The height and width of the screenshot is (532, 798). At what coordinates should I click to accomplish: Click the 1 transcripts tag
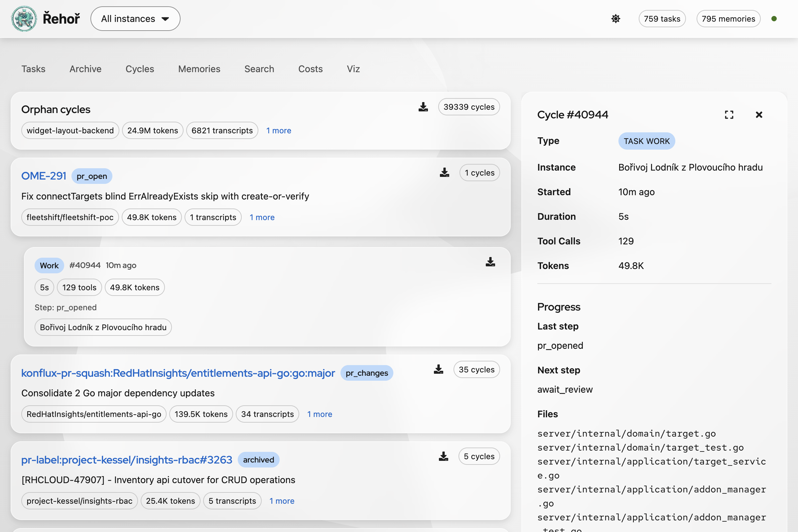point(213,217)
